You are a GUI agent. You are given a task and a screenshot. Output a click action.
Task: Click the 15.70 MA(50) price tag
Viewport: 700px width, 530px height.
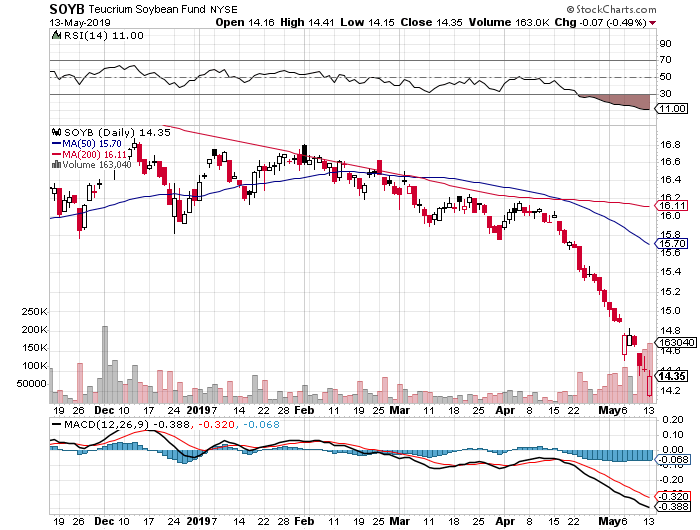pyautogui.click(x=671, y=244)
